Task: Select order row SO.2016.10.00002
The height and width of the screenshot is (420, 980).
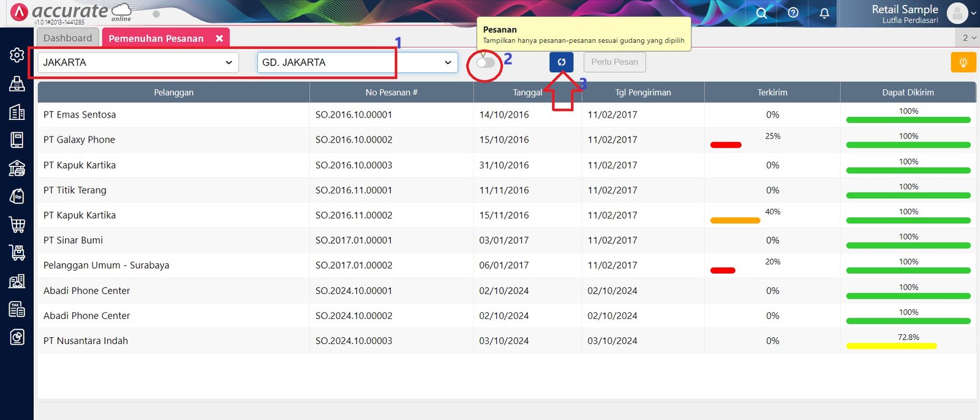Action: [353, 140]
